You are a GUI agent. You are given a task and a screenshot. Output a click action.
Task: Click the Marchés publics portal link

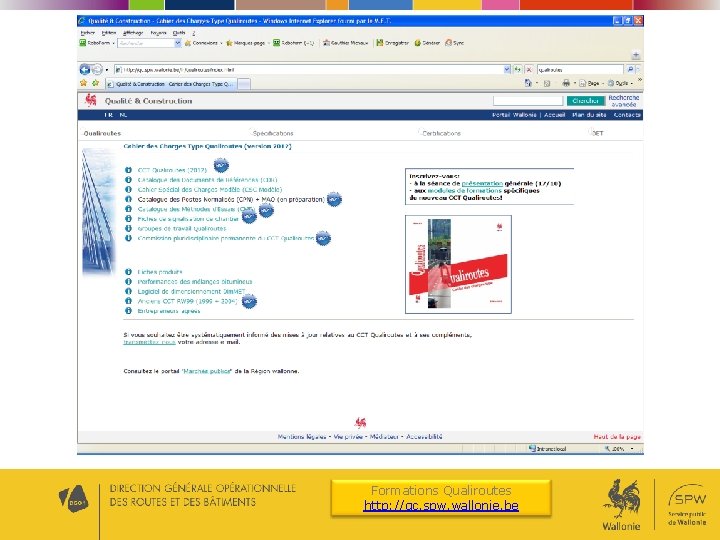207,371
